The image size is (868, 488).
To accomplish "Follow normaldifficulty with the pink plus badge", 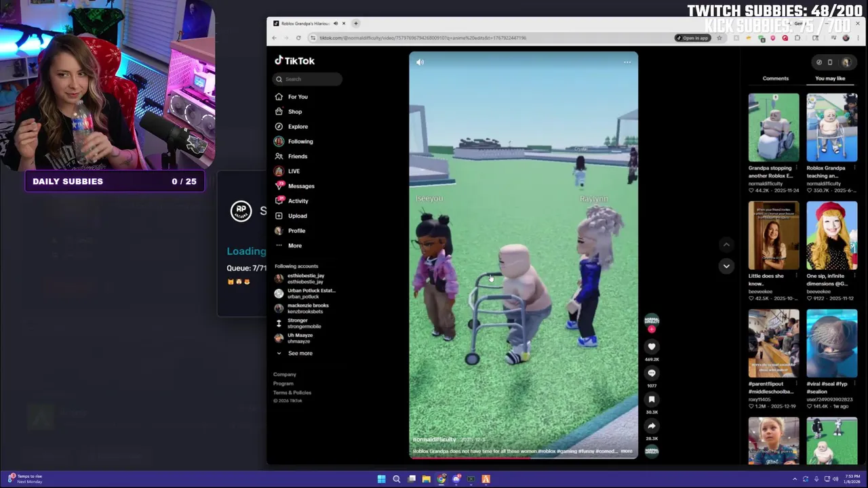I will pyautogui.click(x=652, y=329).
